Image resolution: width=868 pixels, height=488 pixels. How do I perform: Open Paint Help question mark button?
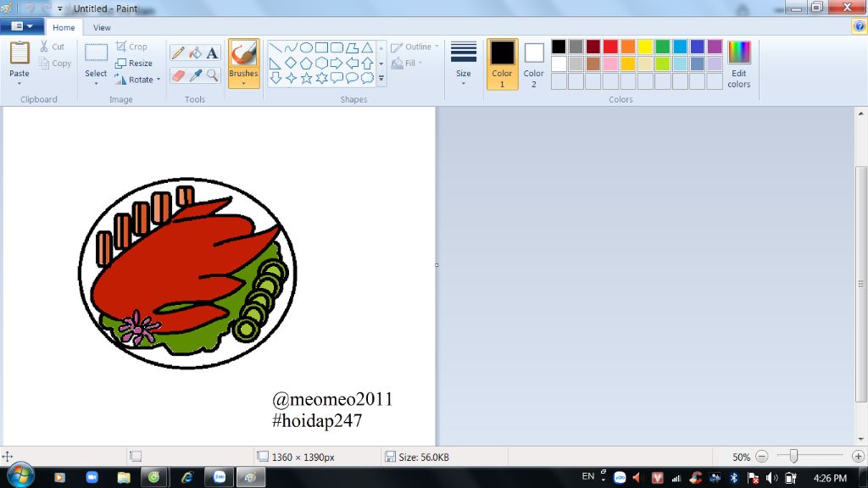860,26
